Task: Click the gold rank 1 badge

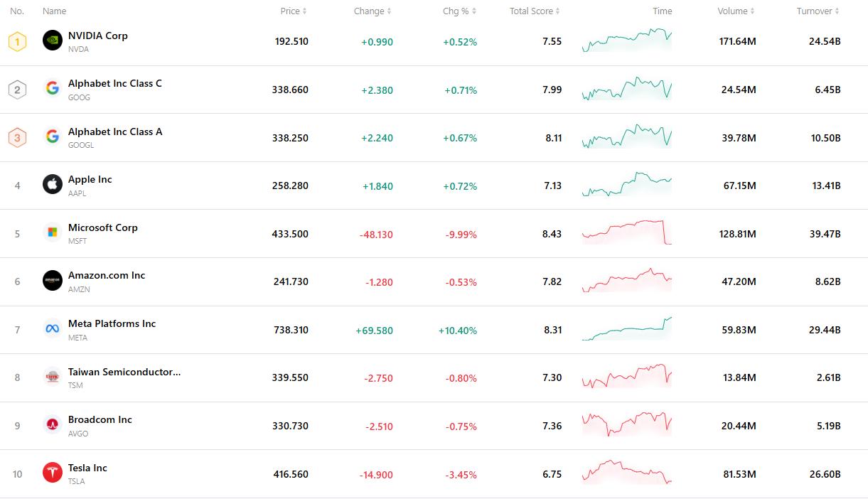Action: click(x=17, y=41)
